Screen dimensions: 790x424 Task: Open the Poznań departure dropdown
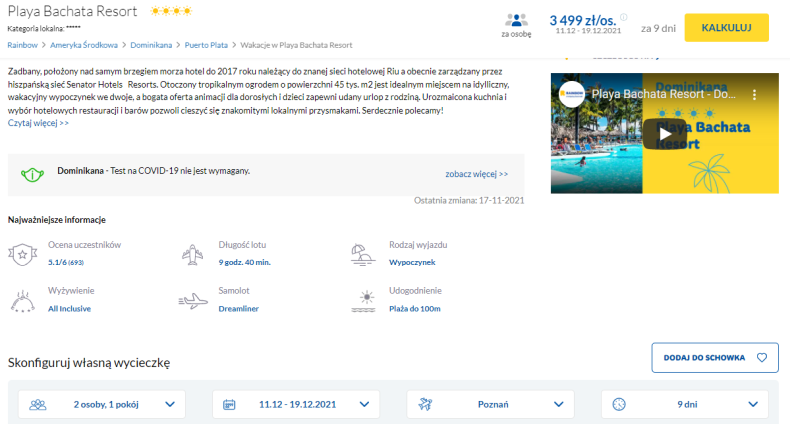490,404
